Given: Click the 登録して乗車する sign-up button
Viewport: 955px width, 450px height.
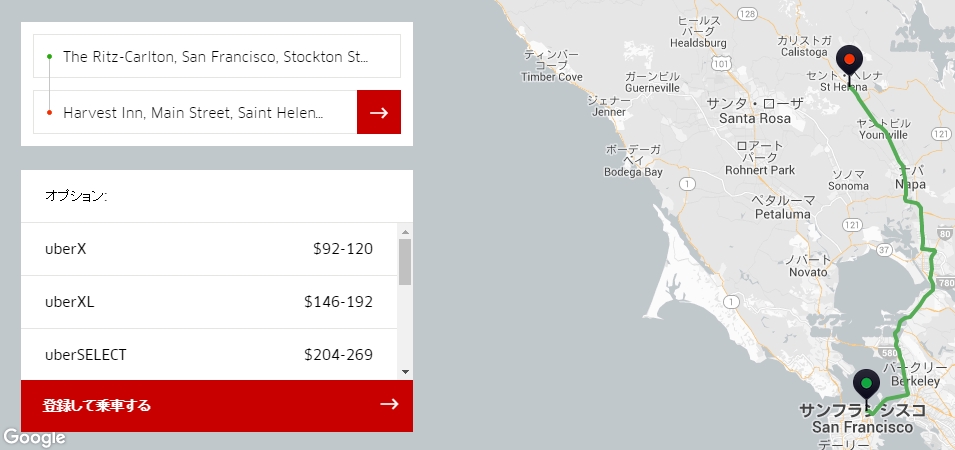Looking at the screenshot, I should click(x=217, y=406).
